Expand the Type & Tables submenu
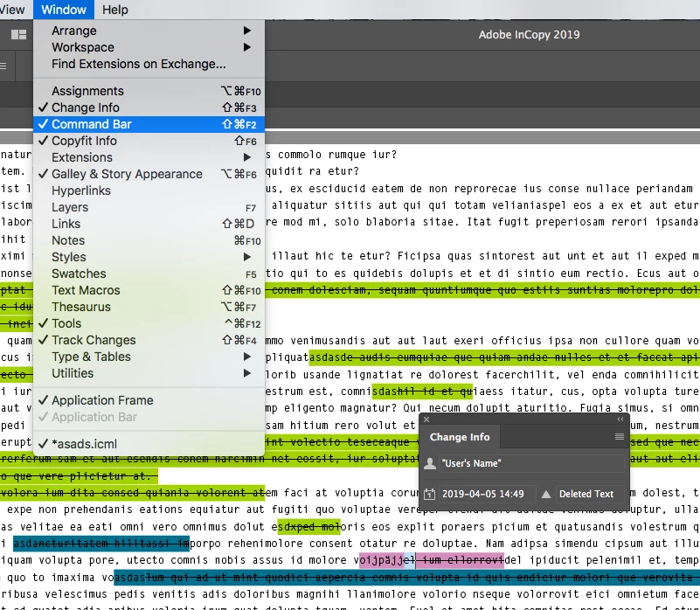 tap(149, 357)
